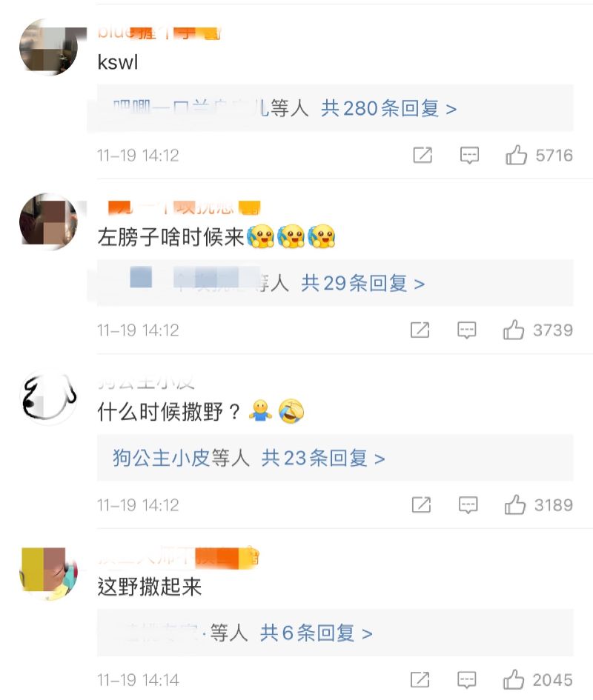Image resolution: width=593 pixels, height=700 pixels.
Task: Like the comment with 3739 likes
Action: tap(514, 330)
